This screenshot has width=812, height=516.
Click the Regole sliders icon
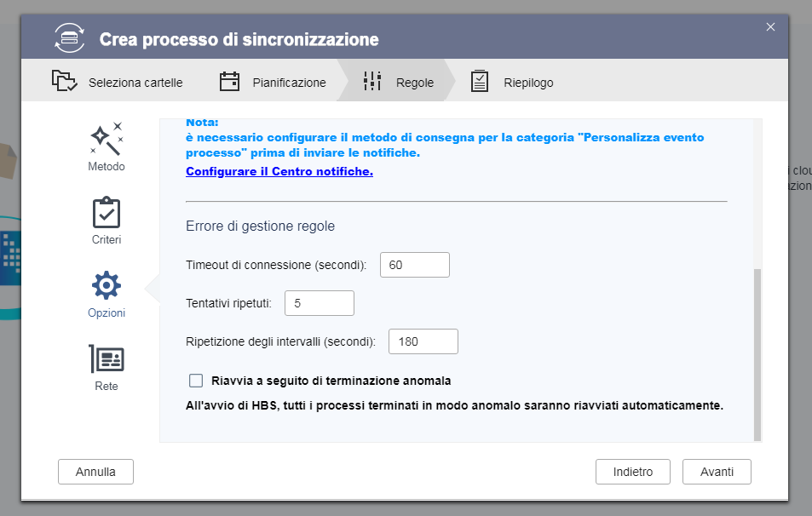pyautogui.click(x=372, y=82)
